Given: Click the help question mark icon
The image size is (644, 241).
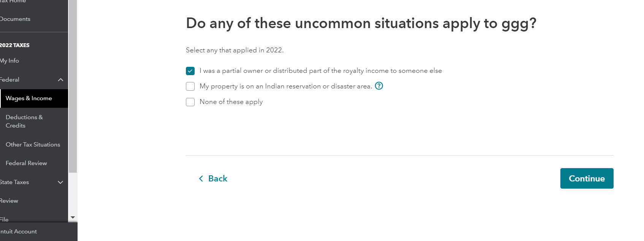Looking at the screenshot, I should pos(379,86).
